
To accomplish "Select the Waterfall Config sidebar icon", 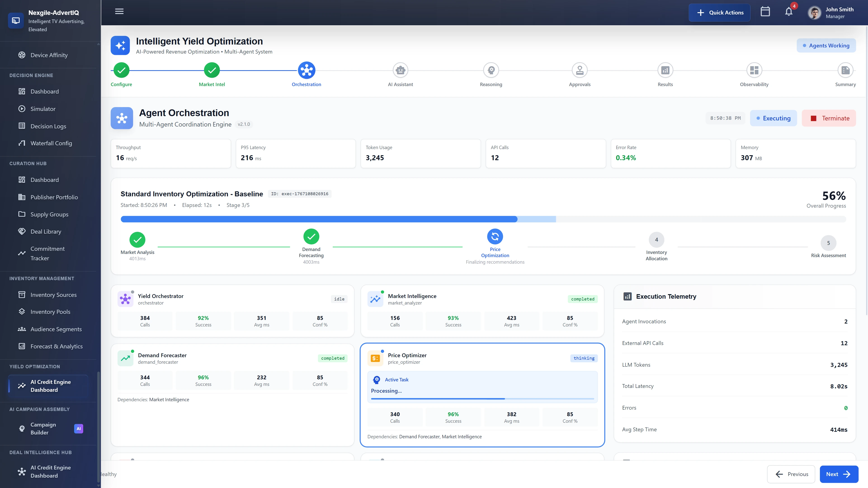I will coord(22,143).
